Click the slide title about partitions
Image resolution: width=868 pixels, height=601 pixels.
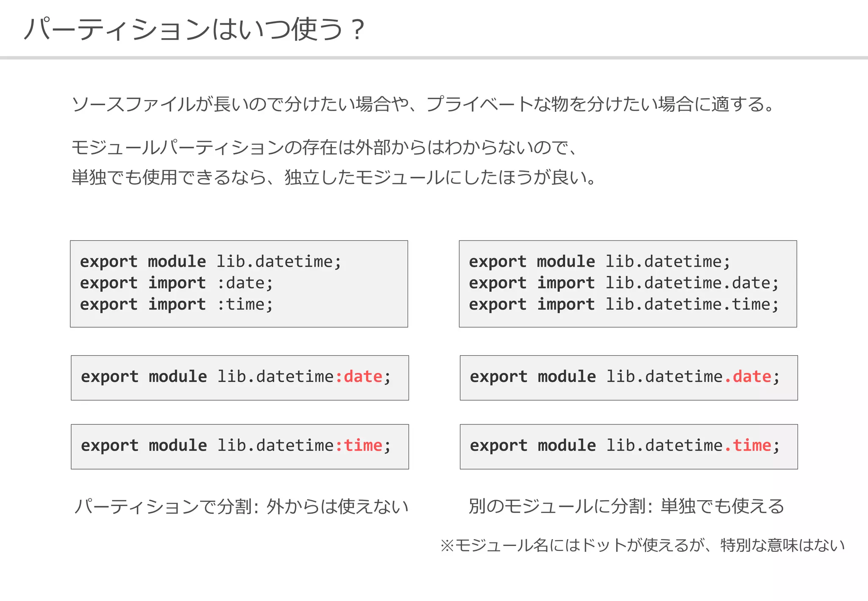click(194, 29)
